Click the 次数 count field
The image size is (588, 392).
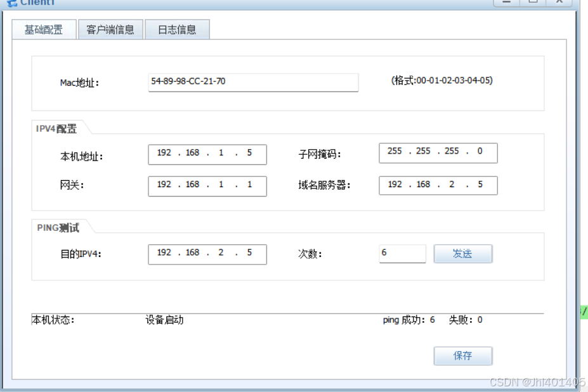[402, 254]
